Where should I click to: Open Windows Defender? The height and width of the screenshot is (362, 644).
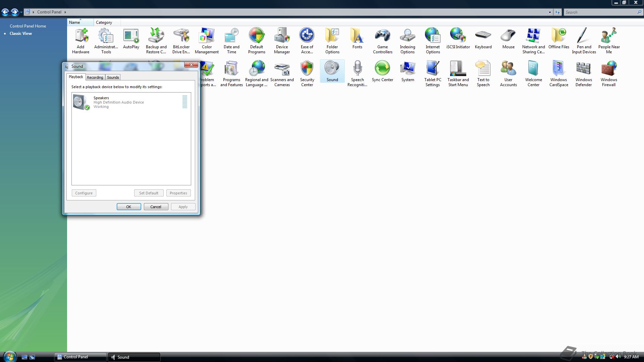tap(584, 73)
